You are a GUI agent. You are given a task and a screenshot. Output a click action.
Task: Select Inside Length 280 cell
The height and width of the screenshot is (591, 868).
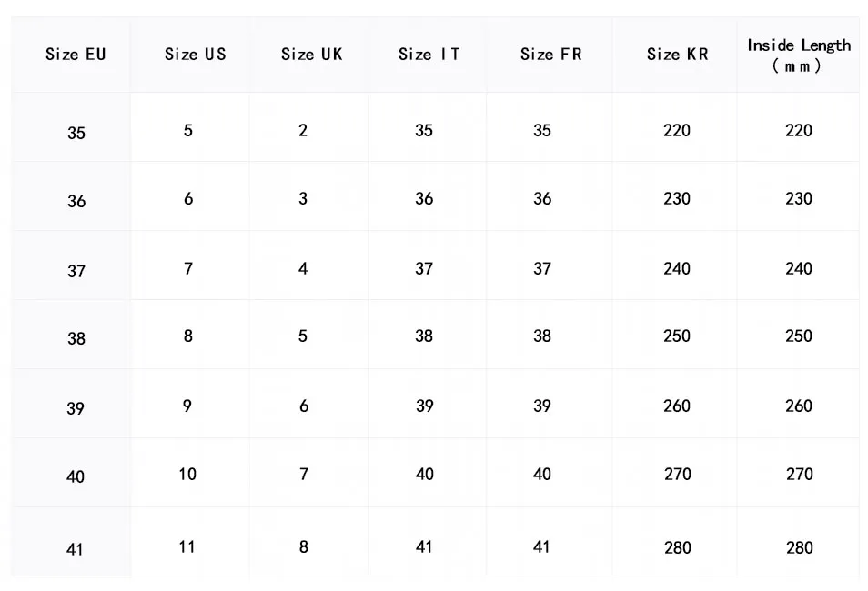click(799, 547)
